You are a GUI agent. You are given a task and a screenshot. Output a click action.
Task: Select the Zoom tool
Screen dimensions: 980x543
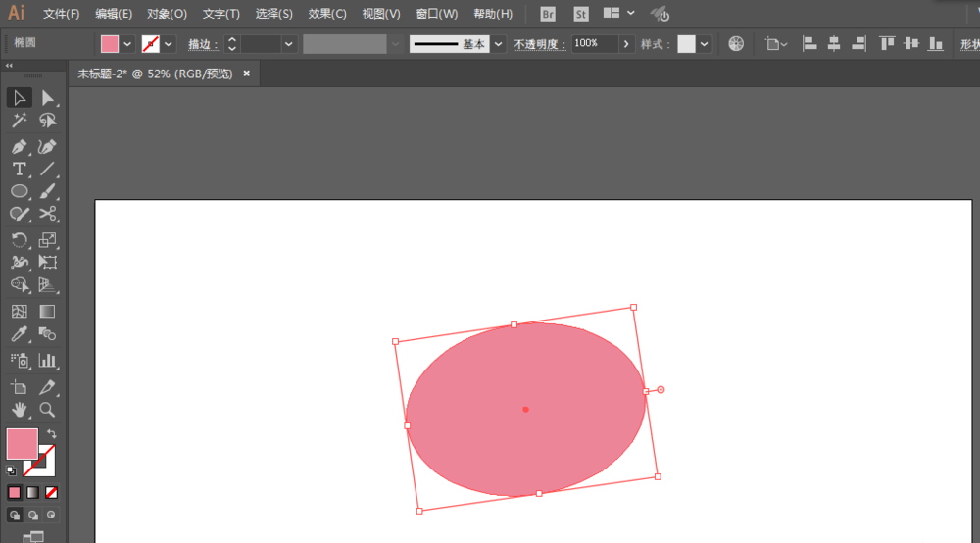click(47, 410)
